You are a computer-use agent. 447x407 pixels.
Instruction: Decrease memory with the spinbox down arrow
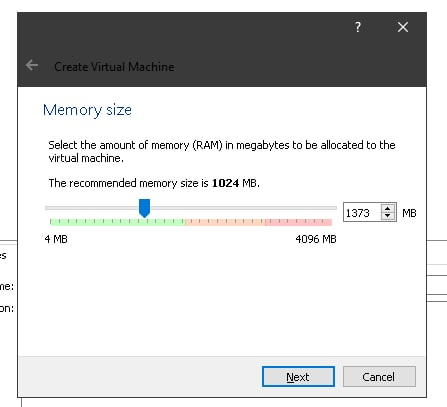click(387, 216)
